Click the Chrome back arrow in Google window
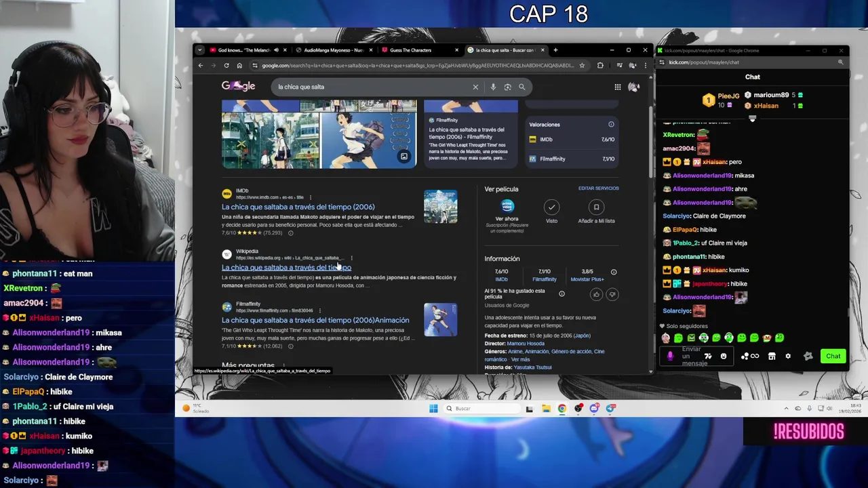The image size is (868, 488). (201, 66)
